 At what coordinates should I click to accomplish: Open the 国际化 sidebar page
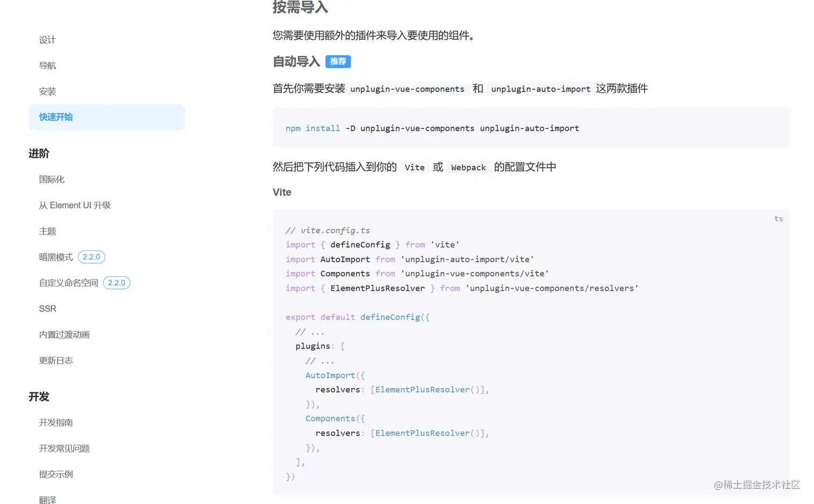tap(52, 179)
